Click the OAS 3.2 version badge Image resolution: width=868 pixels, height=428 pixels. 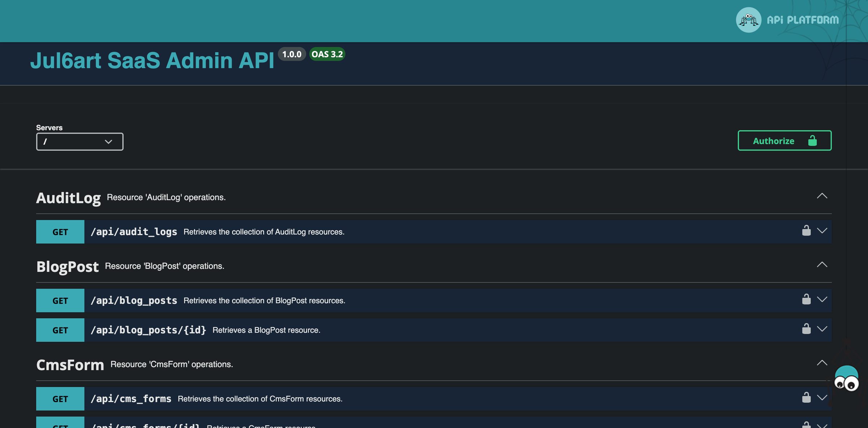pos(327,54)
